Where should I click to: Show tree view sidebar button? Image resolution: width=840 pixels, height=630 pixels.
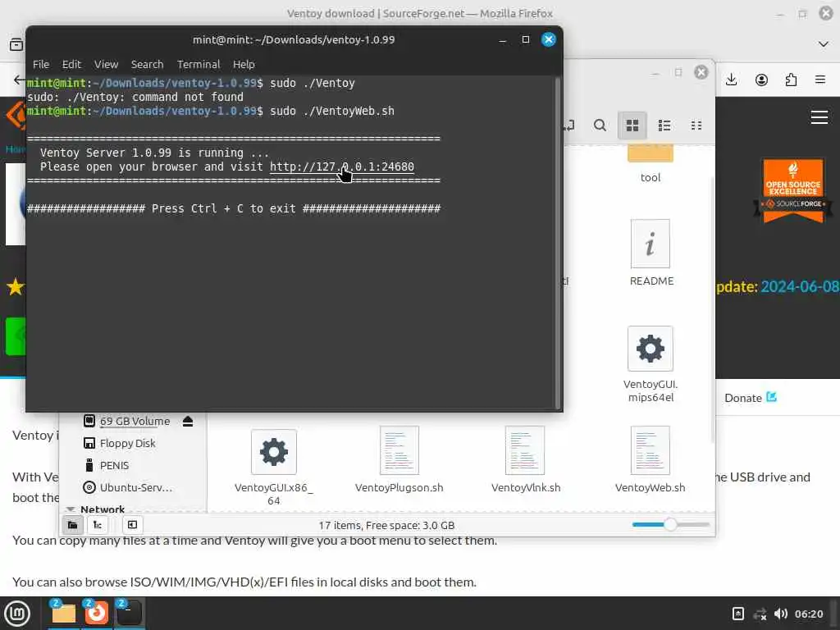[x=98, y=525]
